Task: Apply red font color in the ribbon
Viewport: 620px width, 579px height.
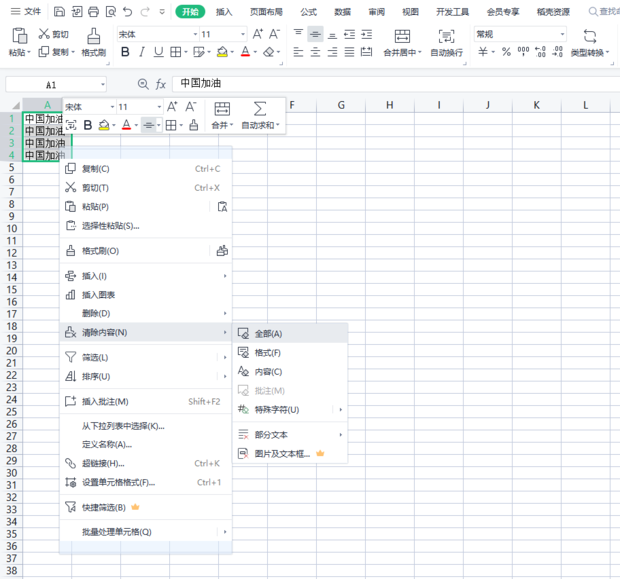Action: click(x=246, y=52)
